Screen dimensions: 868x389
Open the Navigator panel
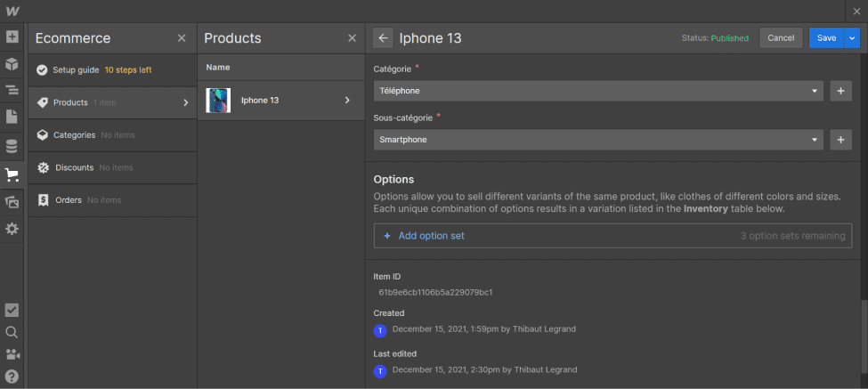pos(12,90)
